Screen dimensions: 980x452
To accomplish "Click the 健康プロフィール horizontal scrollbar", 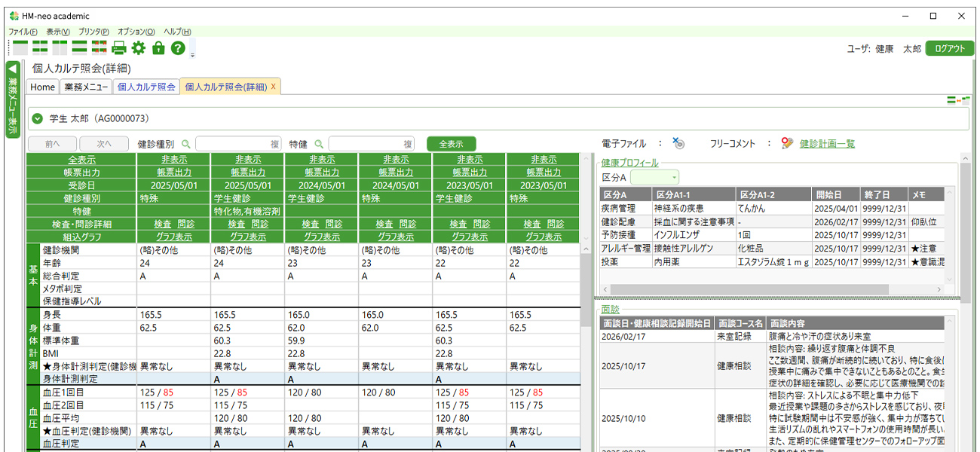I will click(754, 289).
